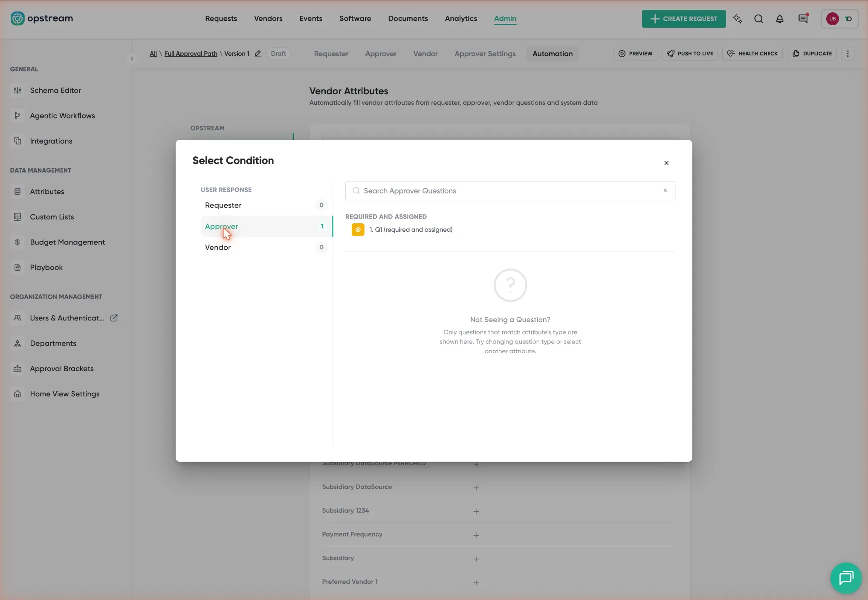The width and height of the screenshot is (868, 600).
Task: Open Schema Editor from sidebar
Action: pyautogui.click(x=55, y=90)
